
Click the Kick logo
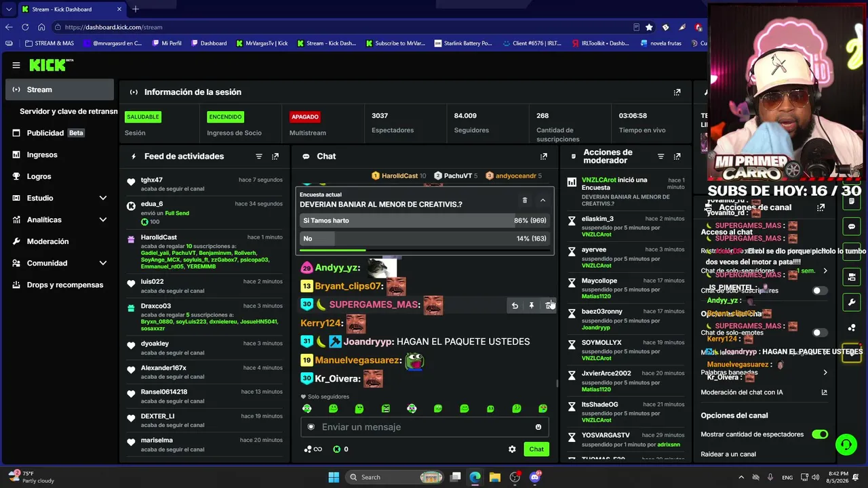(51, 65)
